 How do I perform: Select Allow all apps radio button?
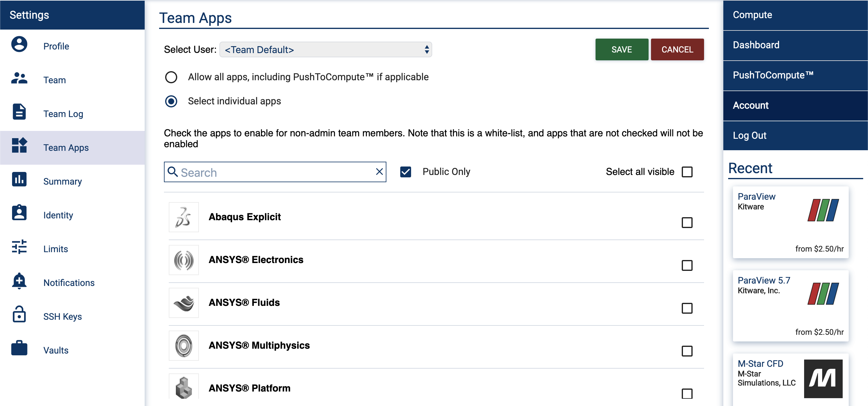click(171, 77)
